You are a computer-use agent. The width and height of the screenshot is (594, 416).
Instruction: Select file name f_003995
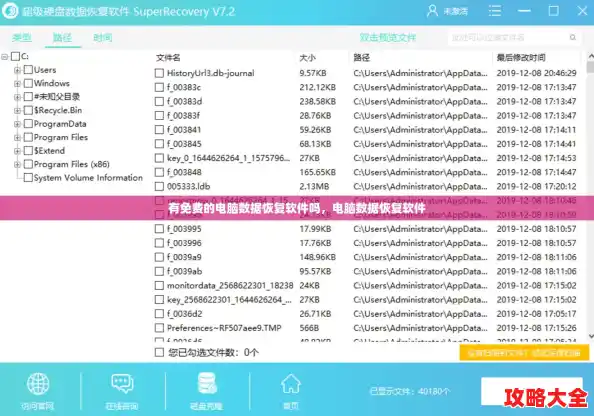pyautogui.click(x=184, y=229)
